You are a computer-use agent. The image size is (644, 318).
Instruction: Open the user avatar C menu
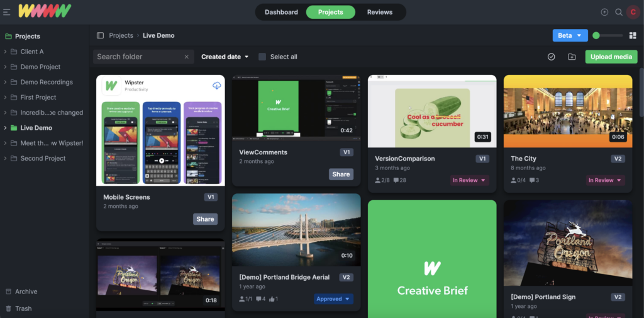(x=633, y=12)
